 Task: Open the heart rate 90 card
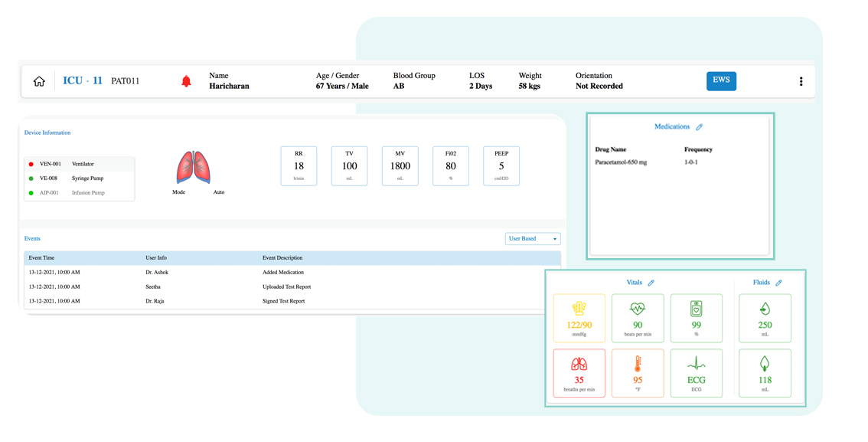[638, 319]
